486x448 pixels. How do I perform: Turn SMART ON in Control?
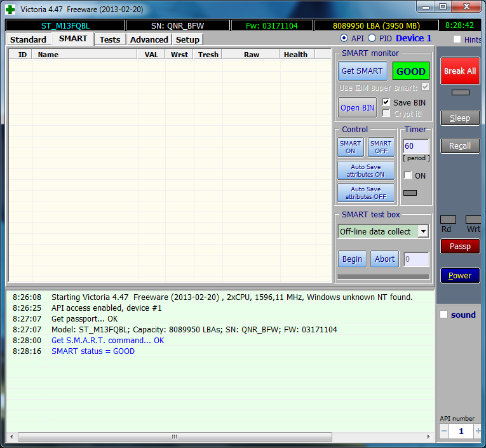tap(351, 147)
